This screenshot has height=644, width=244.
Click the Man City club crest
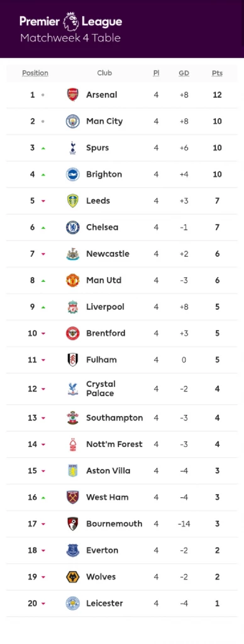[73, 121]
